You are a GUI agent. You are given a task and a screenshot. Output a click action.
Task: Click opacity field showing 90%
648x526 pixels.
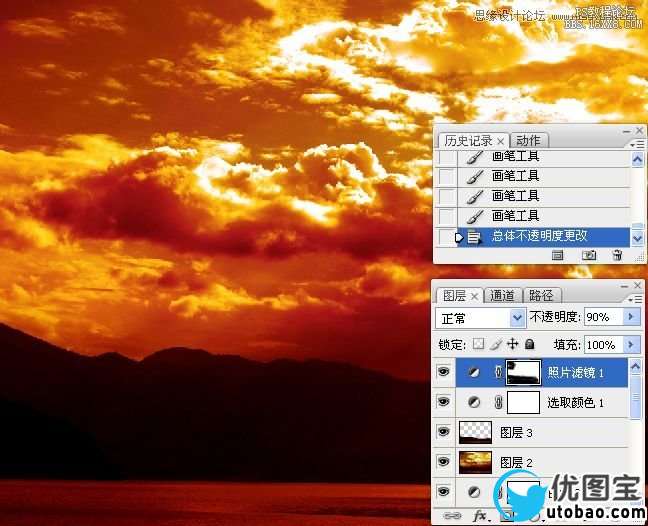click(603, 317)
